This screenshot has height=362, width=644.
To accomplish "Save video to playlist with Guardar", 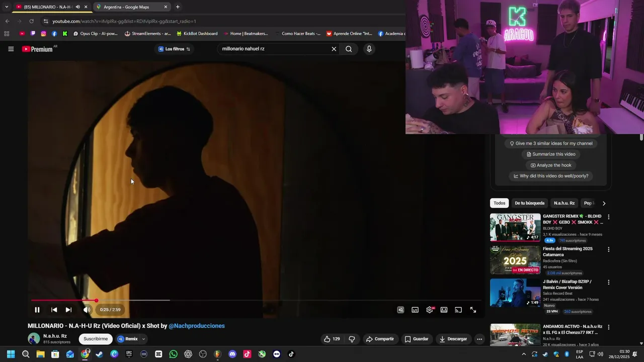I will [417, 339].
